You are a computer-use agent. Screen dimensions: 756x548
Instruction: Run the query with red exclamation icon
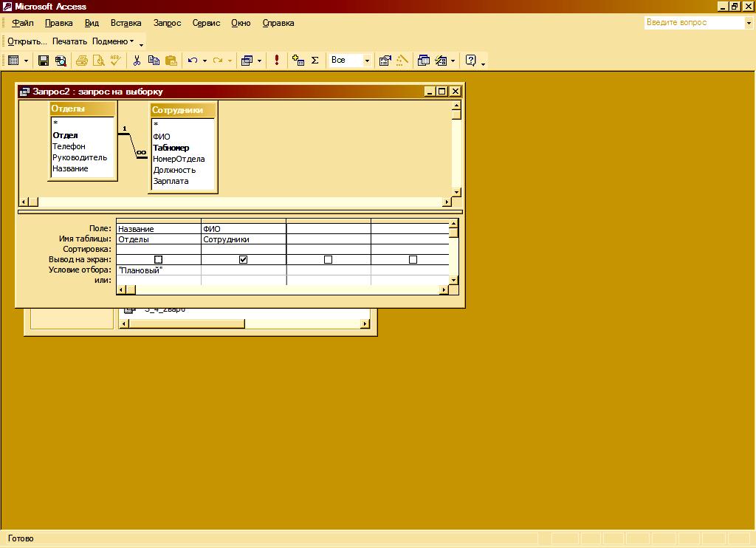[277, 60]
